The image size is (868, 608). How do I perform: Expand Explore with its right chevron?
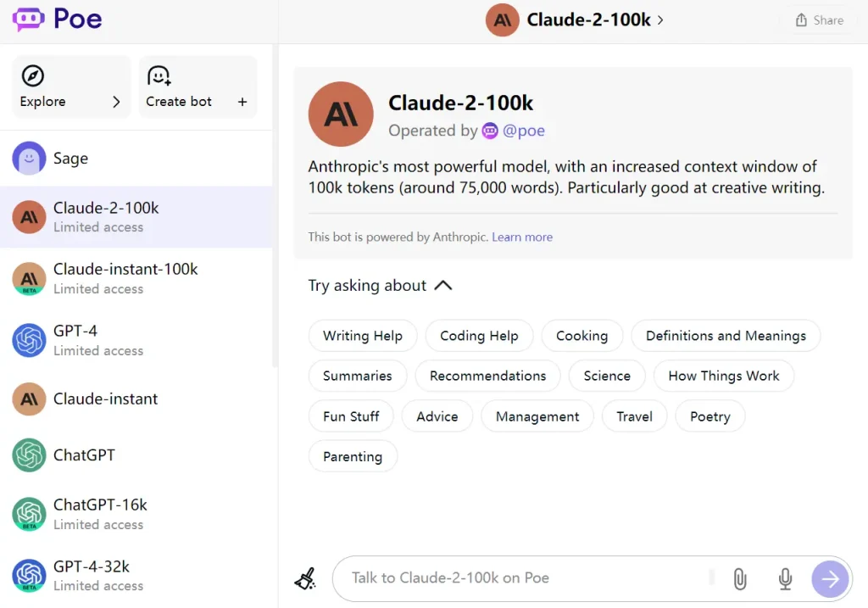click(x=116, y=102)
